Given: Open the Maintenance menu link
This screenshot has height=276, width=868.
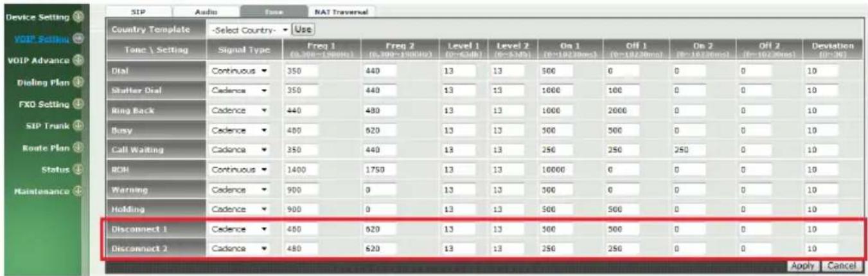Looking at the screenshot, I should click(42, 192).
